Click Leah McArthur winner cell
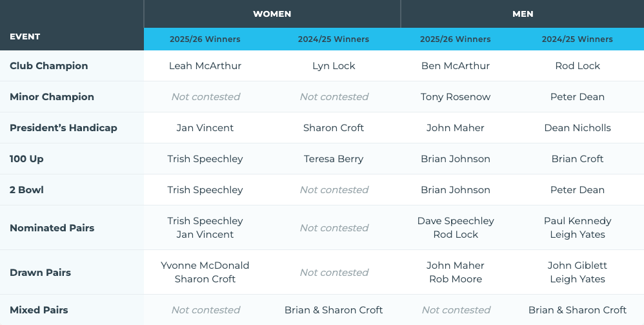The image size is (644, 325). (205, 66)
